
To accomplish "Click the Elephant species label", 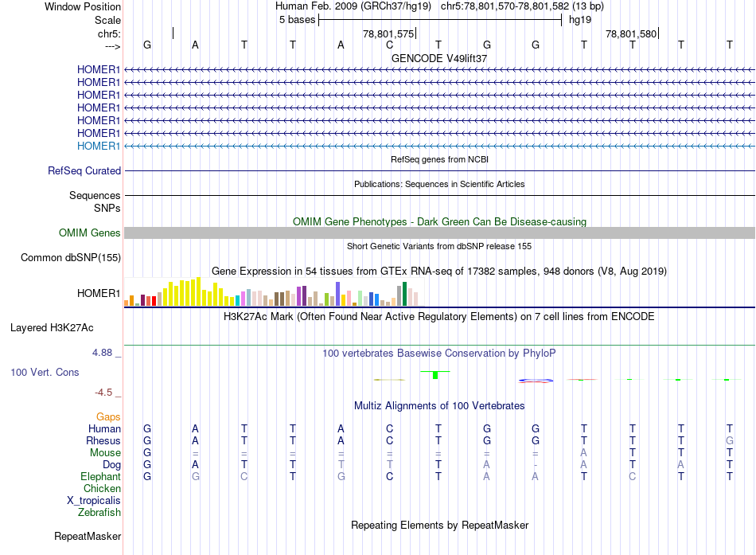I will point(100,476).
